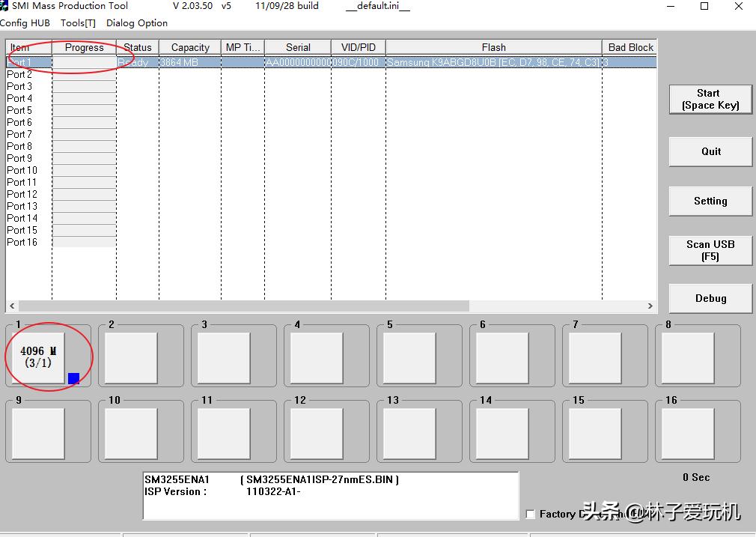Toggle the Factory Driver checkbox
The width and height of the screenshot is (756, 537).
click(531, 515)
